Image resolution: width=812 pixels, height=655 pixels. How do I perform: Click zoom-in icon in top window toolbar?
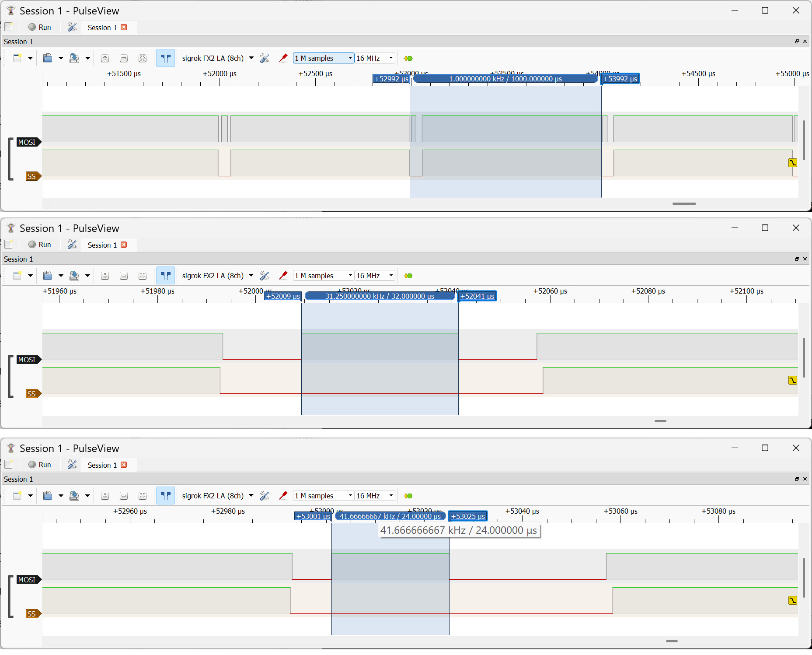(105, 58)
